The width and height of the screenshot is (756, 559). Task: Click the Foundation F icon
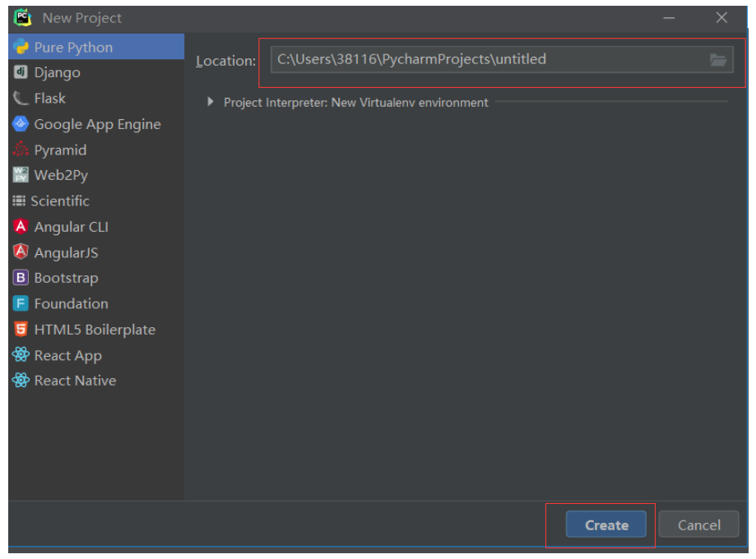tap(21, 303)
